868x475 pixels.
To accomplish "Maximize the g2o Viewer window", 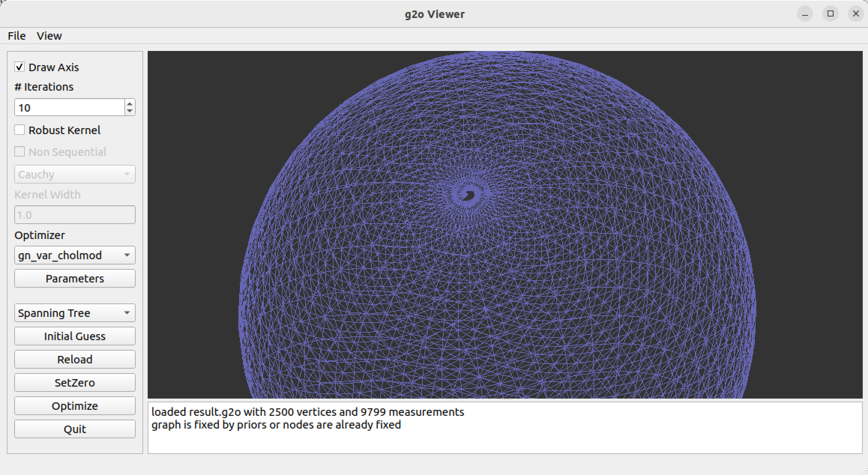I will (830, 14).
